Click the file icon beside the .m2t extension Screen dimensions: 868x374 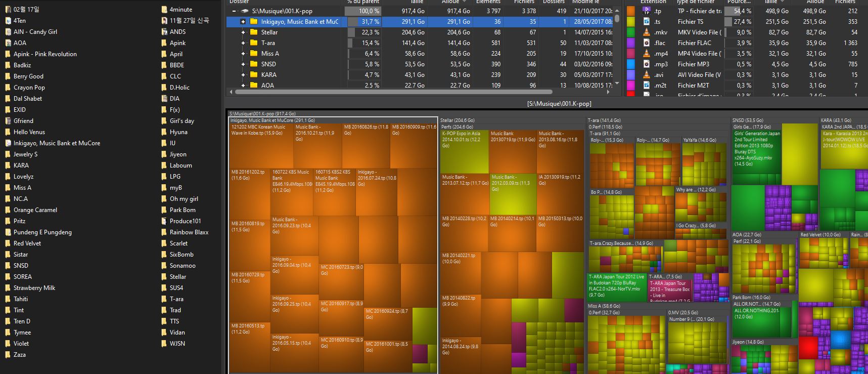click(x=646, y=85)
